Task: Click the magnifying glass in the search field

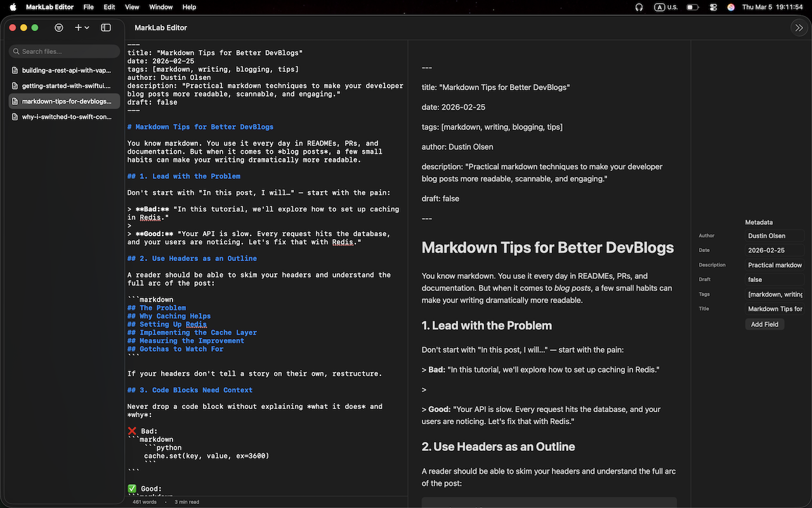Action: tap(18, 51)
